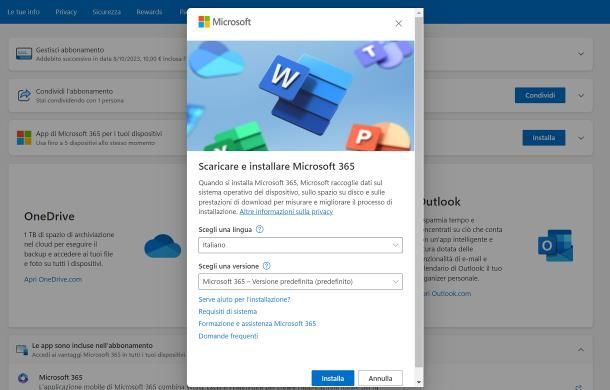
Task: Click the Office apps banner image
Action: pos(300,96)
